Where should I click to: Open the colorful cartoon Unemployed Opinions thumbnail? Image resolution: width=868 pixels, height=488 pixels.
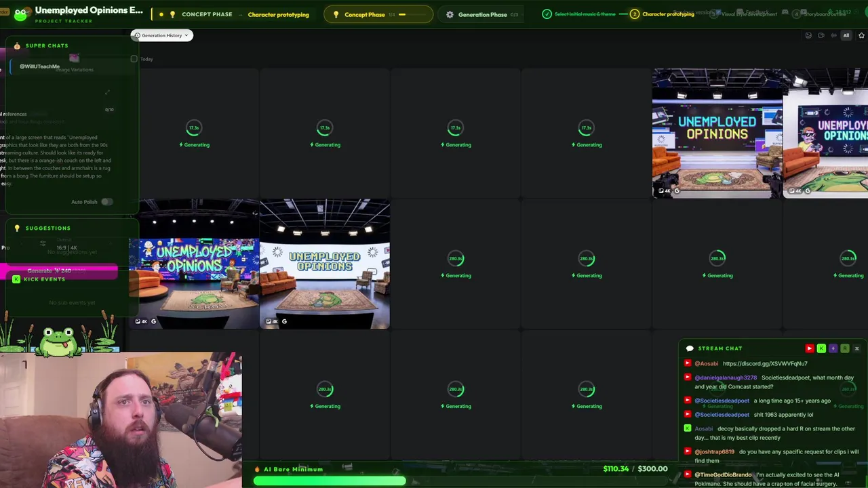[194, 264]
